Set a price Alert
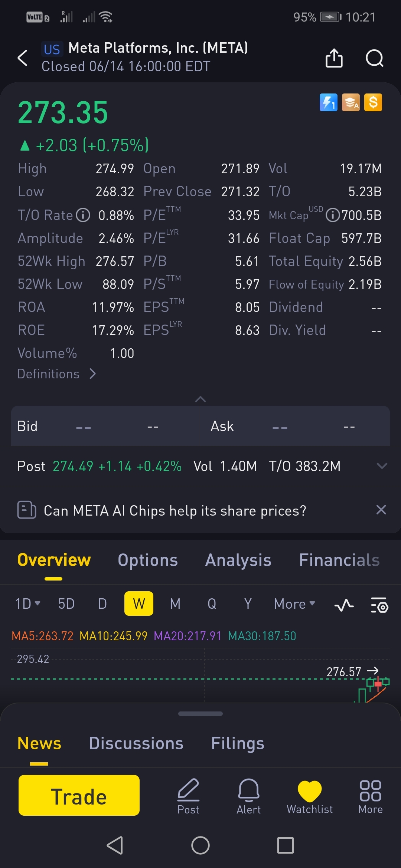The height and width of the screenshot is (868, 401). coord(248,796)
